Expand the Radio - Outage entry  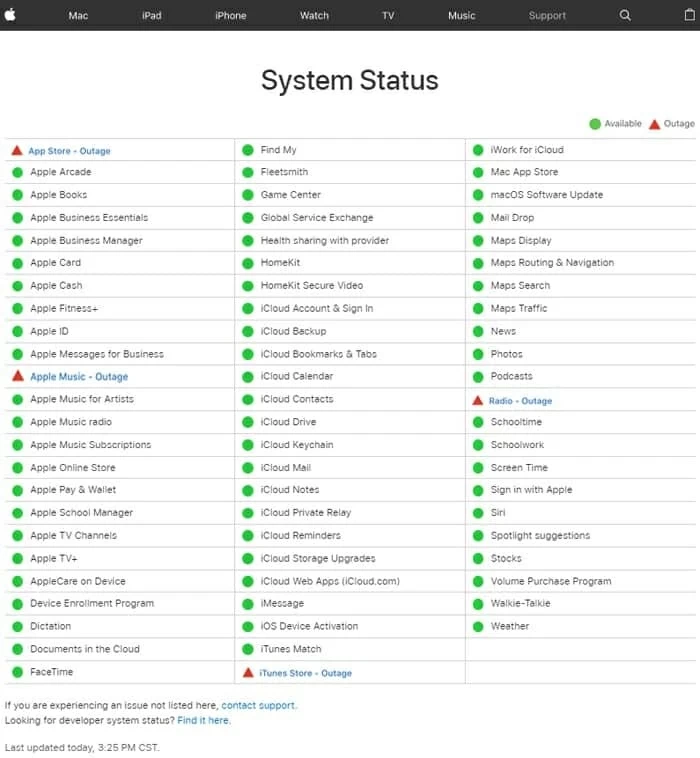coord(520,401)
